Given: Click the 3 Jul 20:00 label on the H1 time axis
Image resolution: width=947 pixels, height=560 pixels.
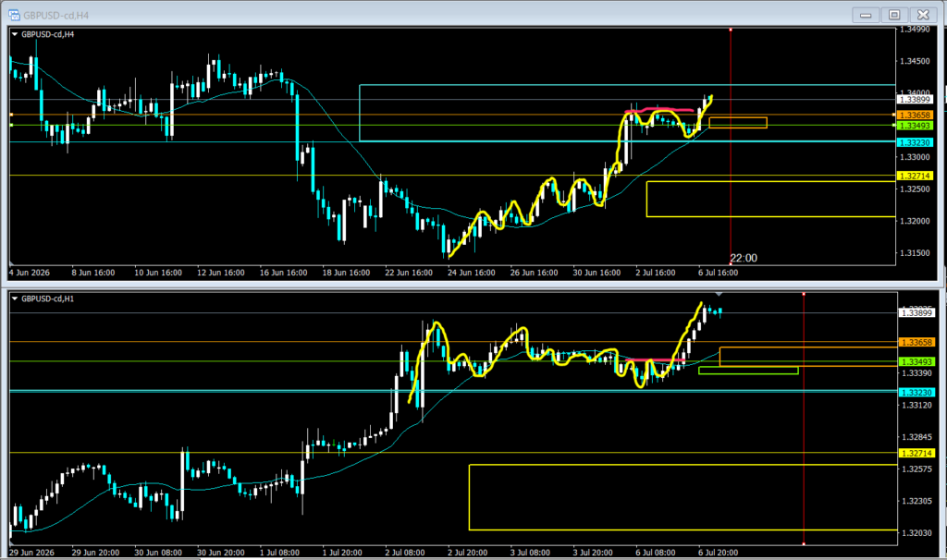Looking at the screenshot, I should 593,553.
